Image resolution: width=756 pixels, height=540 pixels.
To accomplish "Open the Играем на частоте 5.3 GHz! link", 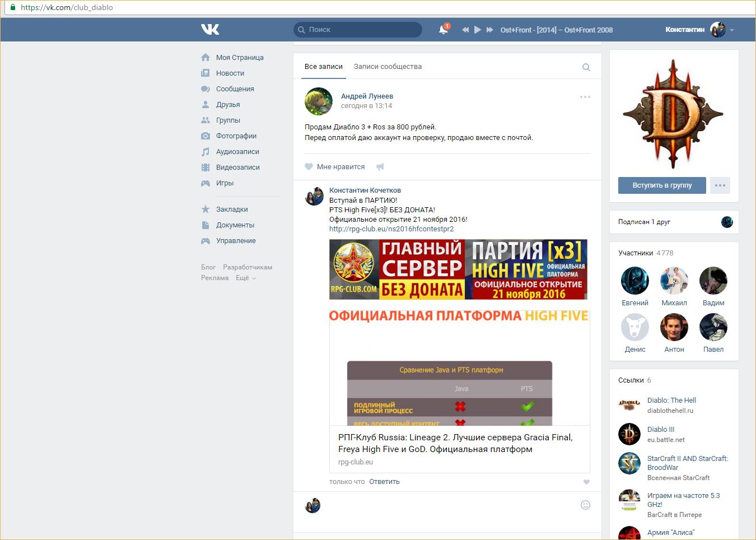I will pyautogui.click(x=683, y=500).
